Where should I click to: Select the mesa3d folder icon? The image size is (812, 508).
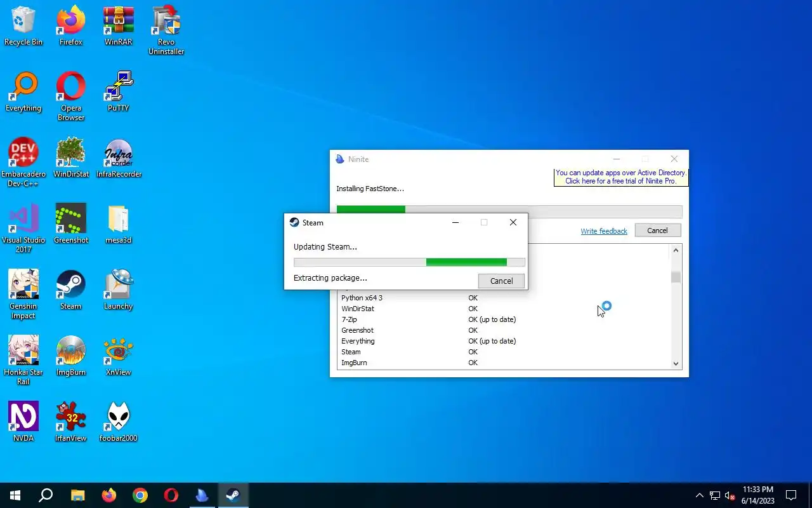119,224
